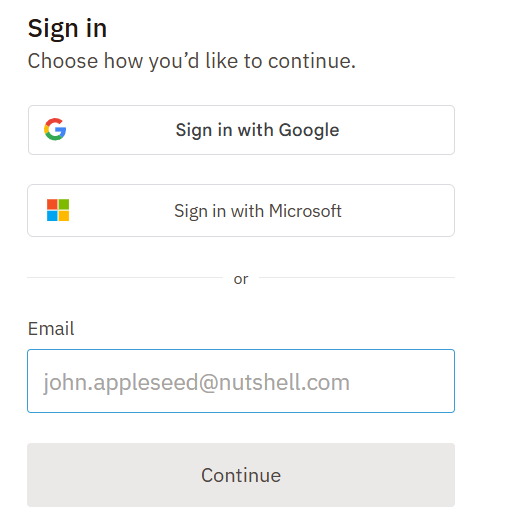Click the divider line right of 'or'

pyautogui.click(x=357, y=278)
